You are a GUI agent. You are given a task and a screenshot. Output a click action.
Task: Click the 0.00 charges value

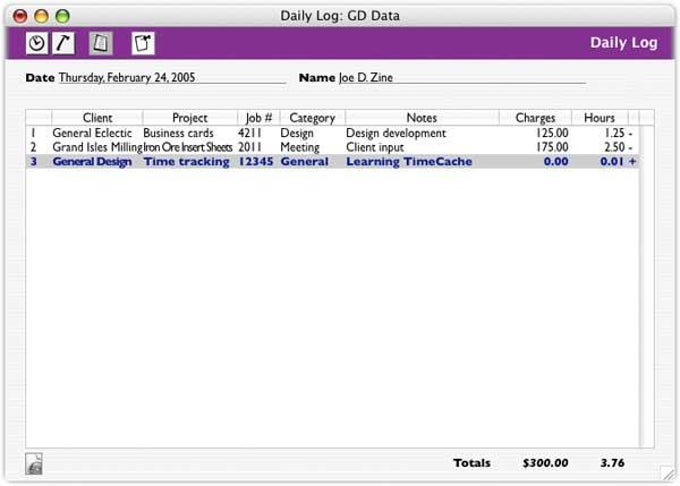(556, 162)
